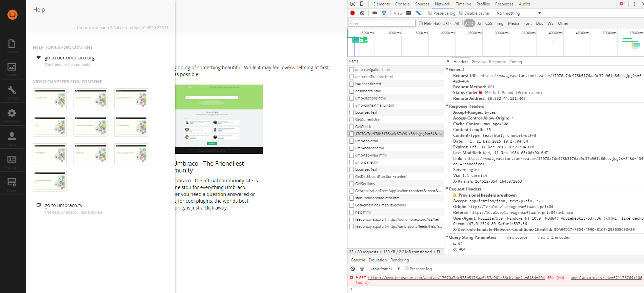This screenshot has height=293, width=644.
Task: Open the Forms section icon
Action: tap(12, 182)
